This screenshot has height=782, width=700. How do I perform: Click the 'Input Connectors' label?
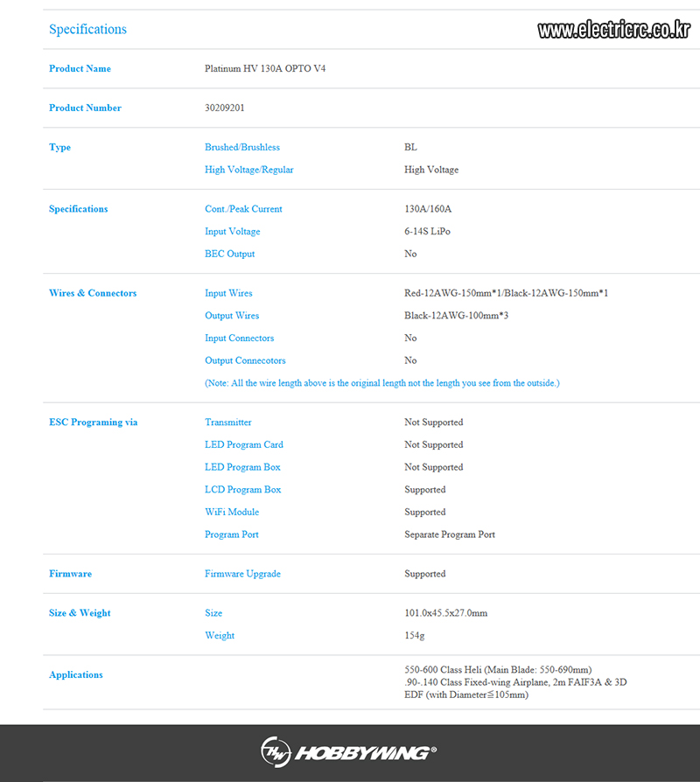pyautogui.click(x=240, y=339)
